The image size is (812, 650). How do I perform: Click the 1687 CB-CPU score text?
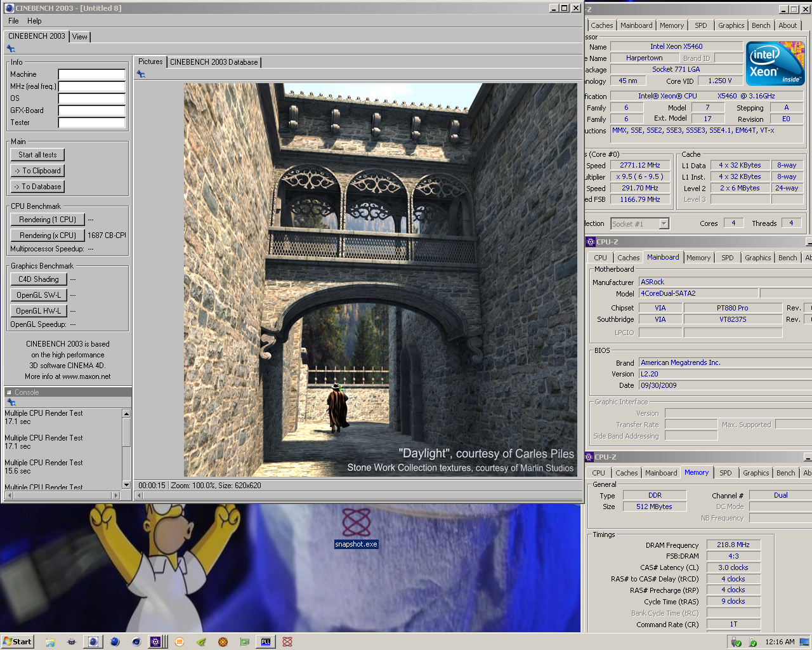[107, 235]
